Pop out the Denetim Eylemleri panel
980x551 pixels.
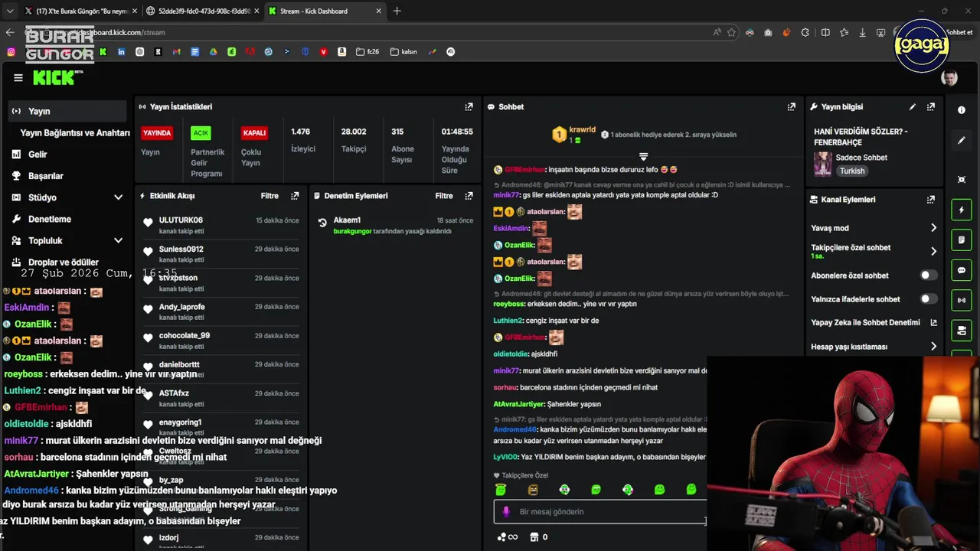(469, 196)
